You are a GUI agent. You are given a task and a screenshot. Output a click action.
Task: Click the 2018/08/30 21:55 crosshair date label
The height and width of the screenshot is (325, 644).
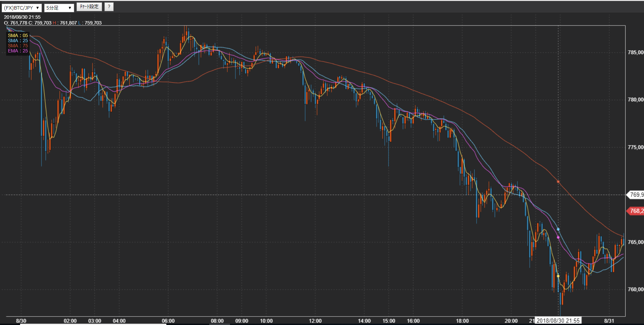(x=558, y=321)
